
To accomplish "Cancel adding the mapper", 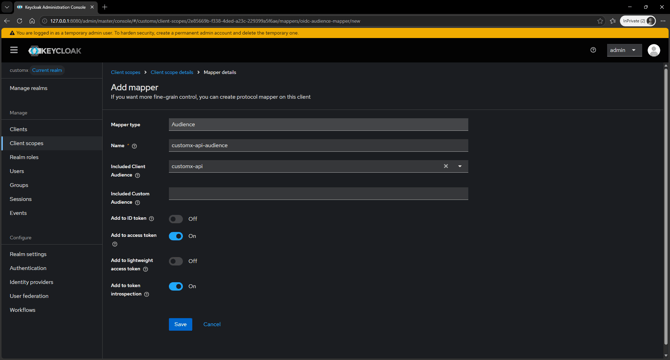I will [x=212, y=325].
